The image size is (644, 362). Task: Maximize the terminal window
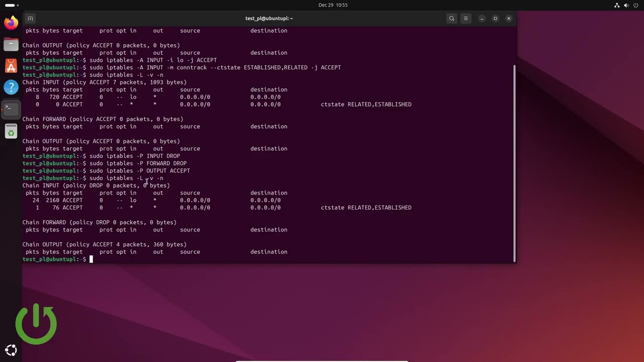495,19
